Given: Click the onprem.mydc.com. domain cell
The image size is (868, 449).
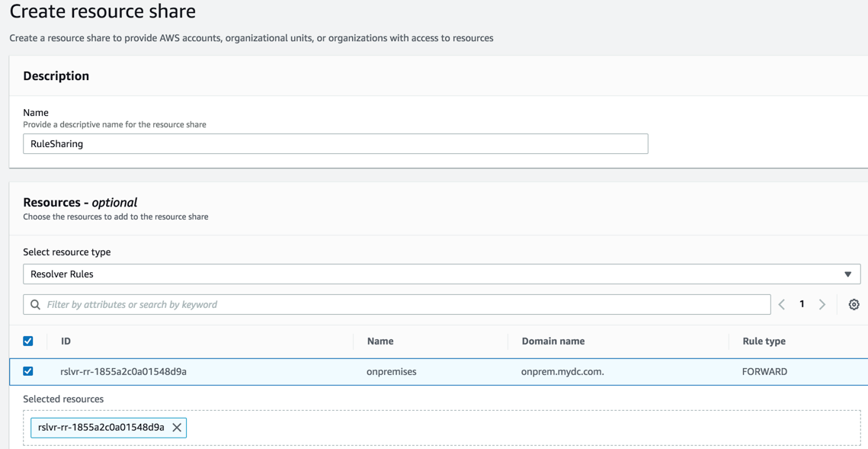Looking at the screenshot, I should pos(562,372).
